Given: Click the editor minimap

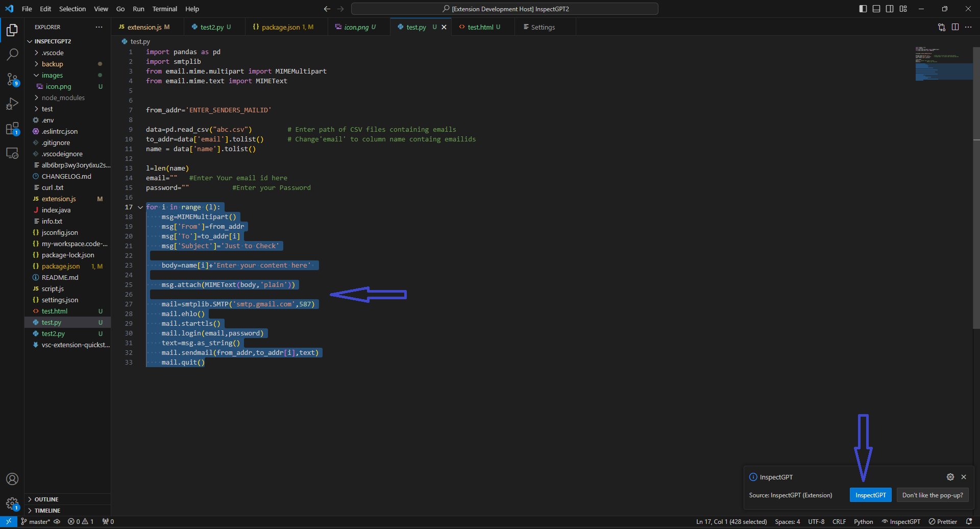Looking at the screenshot, I should coord(943,64).
